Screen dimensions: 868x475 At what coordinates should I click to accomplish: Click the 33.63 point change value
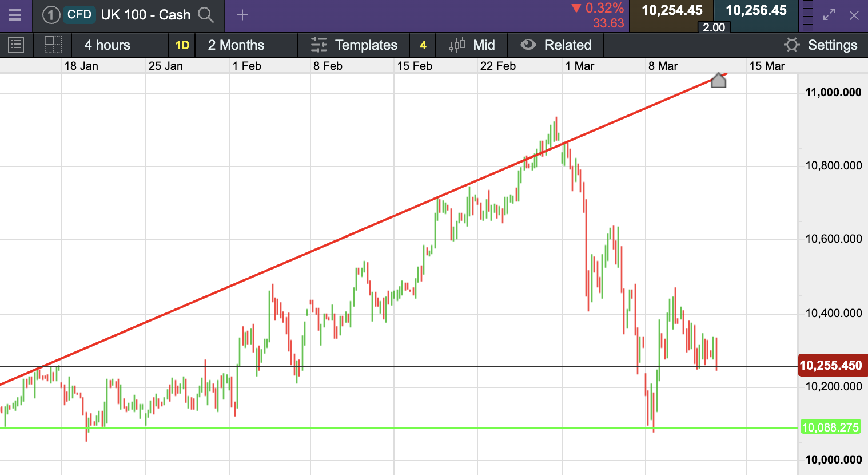click(608, 23)
